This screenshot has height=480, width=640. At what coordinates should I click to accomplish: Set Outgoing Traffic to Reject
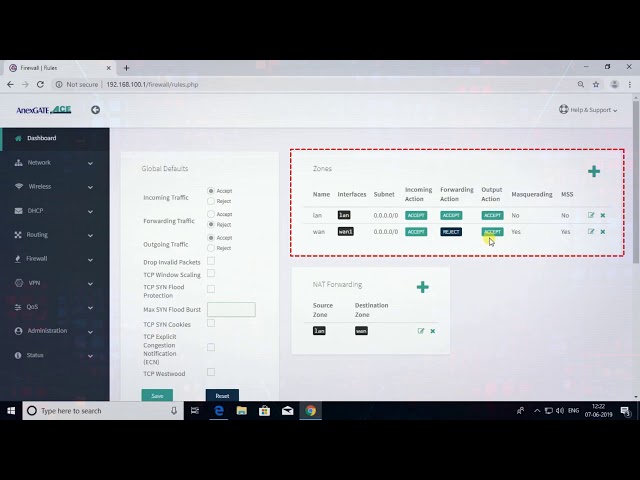pyautogui.click(x=211, y=248)
